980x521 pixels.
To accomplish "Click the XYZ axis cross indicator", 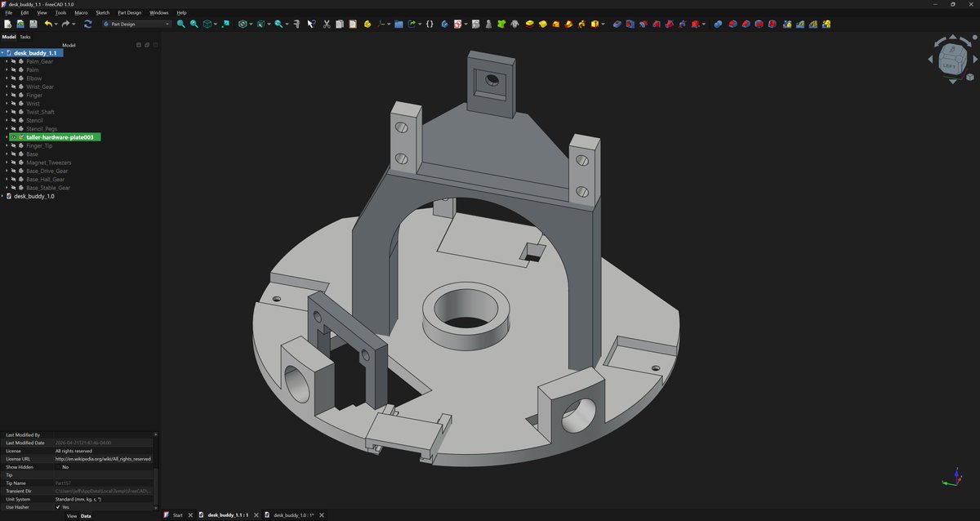I will point(953,479).
